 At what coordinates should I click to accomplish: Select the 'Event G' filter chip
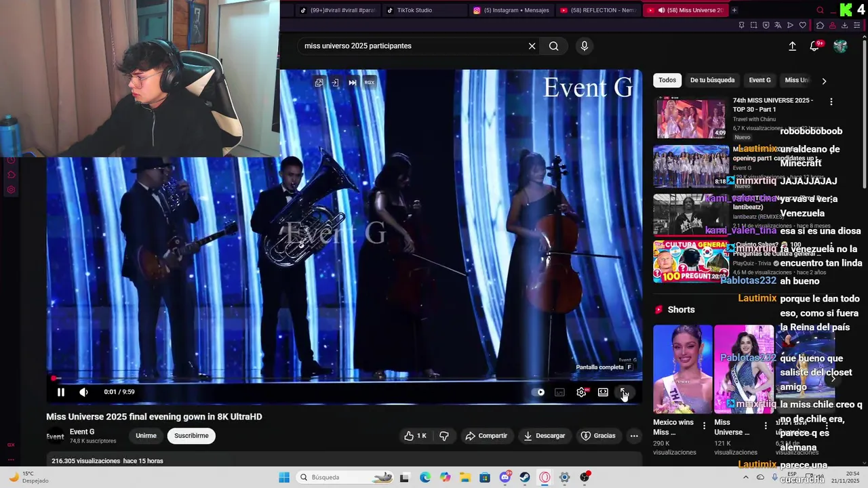(x=759, y=80)
